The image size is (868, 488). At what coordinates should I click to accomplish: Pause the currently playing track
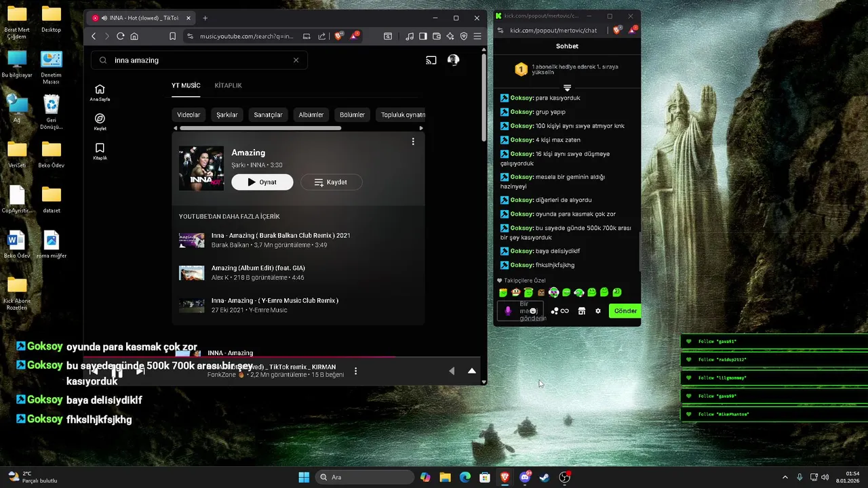coord(117,371)
